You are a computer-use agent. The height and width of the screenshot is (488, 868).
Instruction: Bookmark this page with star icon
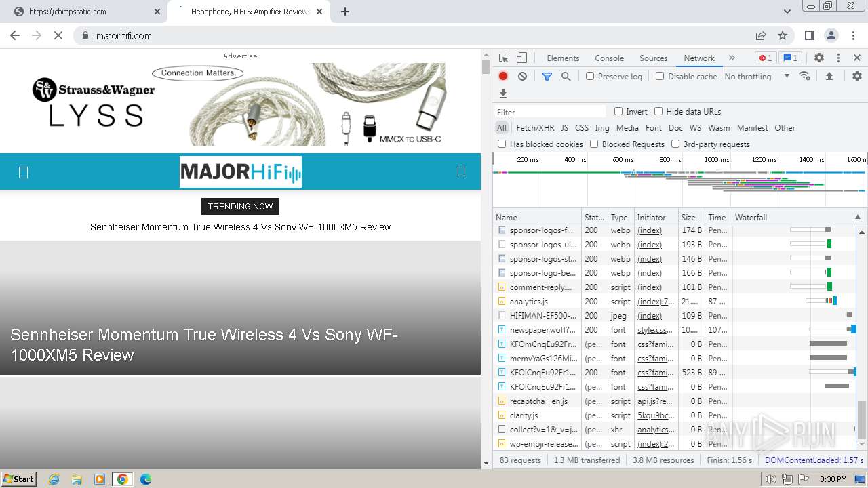pos(783,36)
